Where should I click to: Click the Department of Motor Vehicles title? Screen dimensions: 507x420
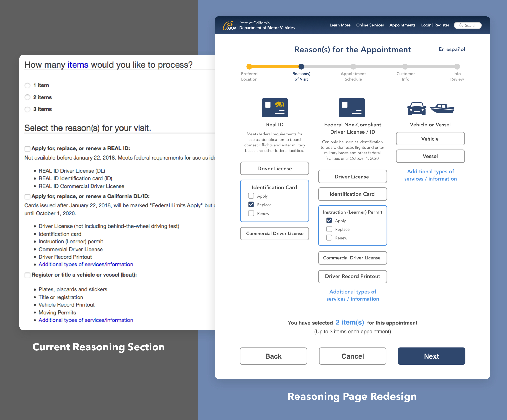click(x=267, y=28)
